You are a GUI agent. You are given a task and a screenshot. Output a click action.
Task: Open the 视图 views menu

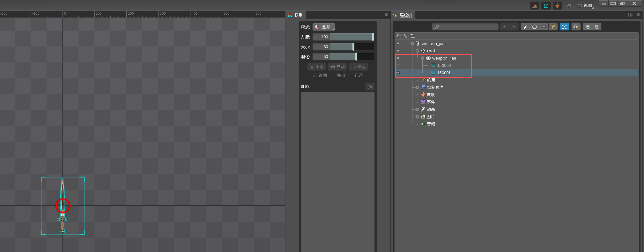click(586, 6)
